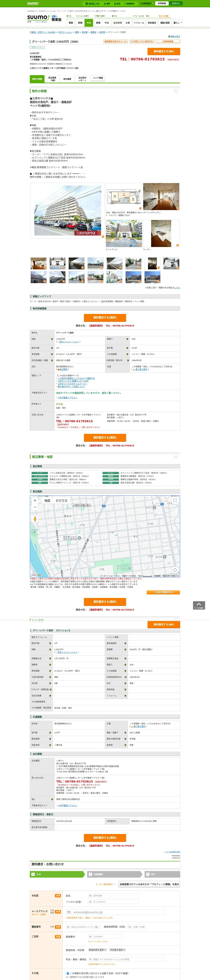Screen dimensions: 210x980
Task: Open お気に入り in the top green bar
Action: pyautogui.click(x=93, y=3)
